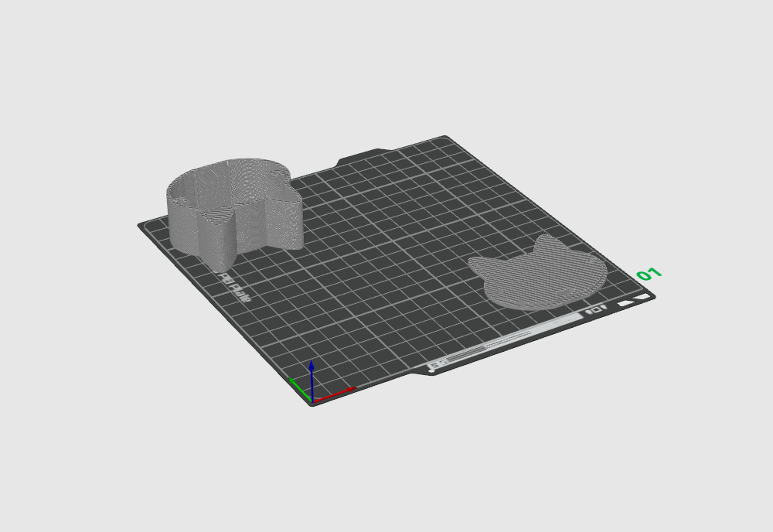Click the light info strip on plate edge
The width and height of the screenshot is (773, 532).
click(506, 341)
